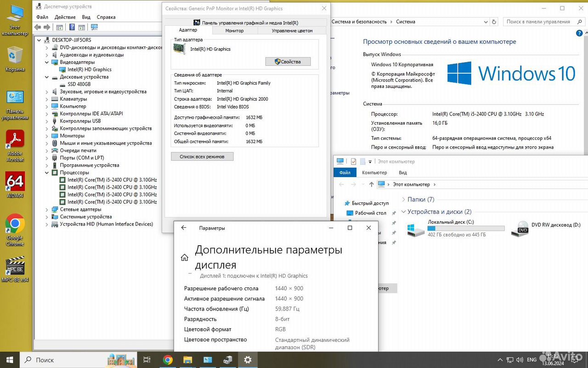Viewport: 588px width, 368px height.
Task: Open the Этот компьютер desktop icon
Action: (x=15, y=20)
